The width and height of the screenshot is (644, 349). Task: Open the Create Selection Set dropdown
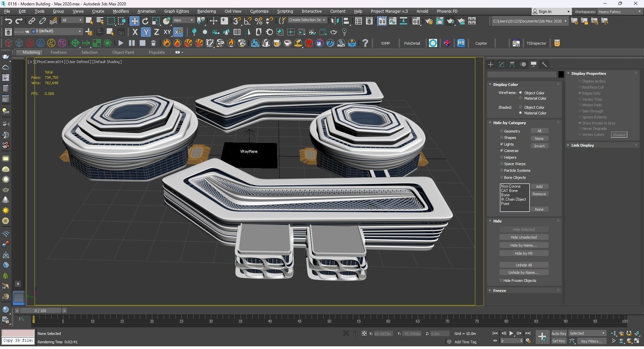click(x=307, y=20)
